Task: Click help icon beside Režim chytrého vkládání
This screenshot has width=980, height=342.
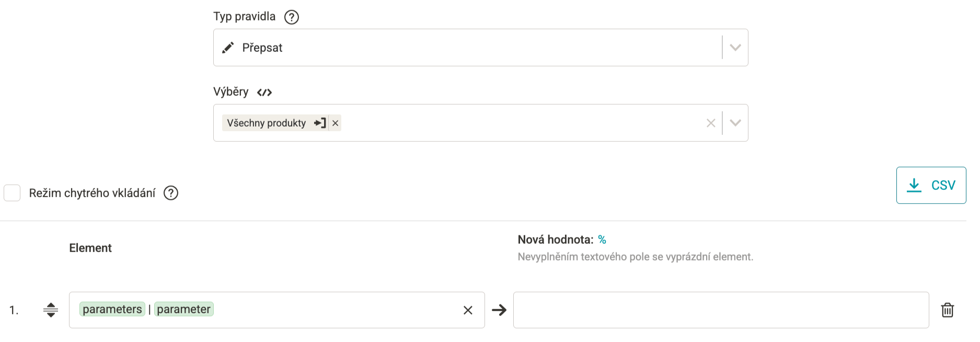Action: pos(171,193)
